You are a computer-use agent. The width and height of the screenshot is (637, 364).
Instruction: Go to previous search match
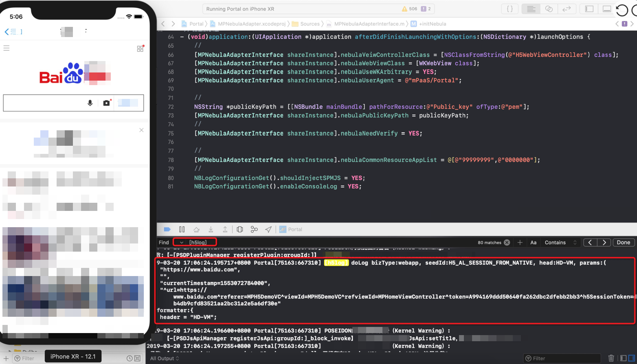[590, 242]
